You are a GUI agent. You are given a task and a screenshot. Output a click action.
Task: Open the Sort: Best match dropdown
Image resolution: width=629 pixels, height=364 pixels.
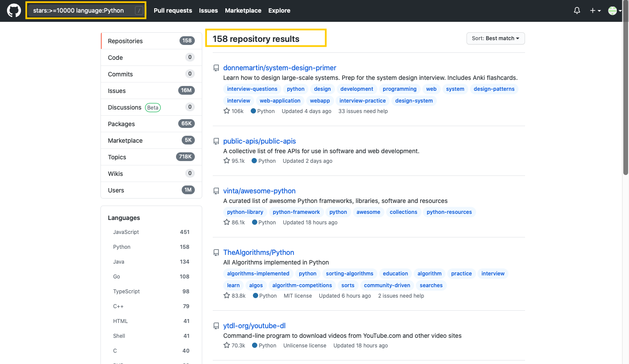coord(495,38)
